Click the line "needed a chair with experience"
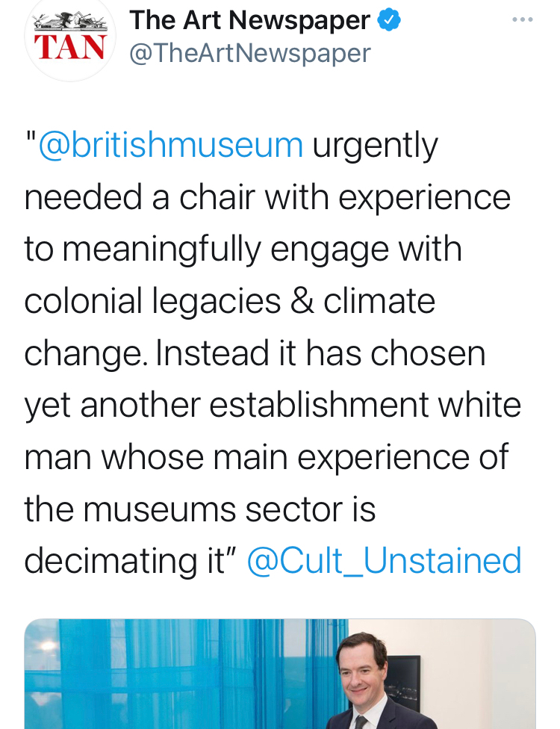Image resolution: width=560 pixels, height=729 pixels. click(x=267, y=197)
